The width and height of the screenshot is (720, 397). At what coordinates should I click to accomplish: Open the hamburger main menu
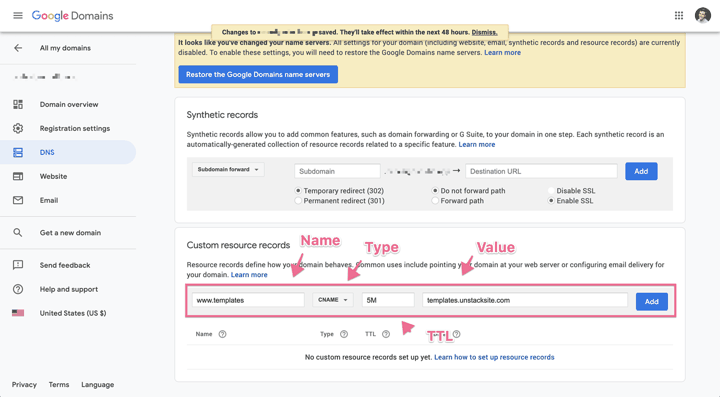coord(18,16)
